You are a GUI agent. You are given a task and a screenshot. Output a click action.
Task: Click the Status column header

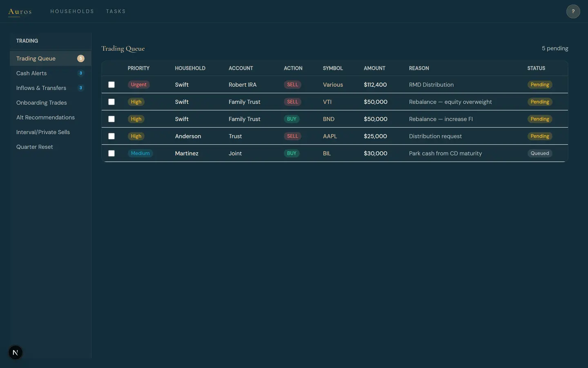click(536, 68)
